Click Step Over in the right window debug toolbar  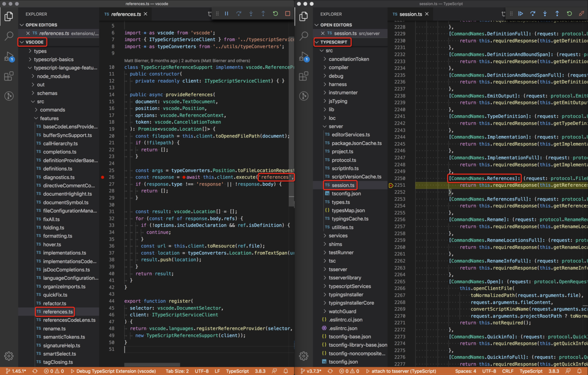[x=533, y=14]
